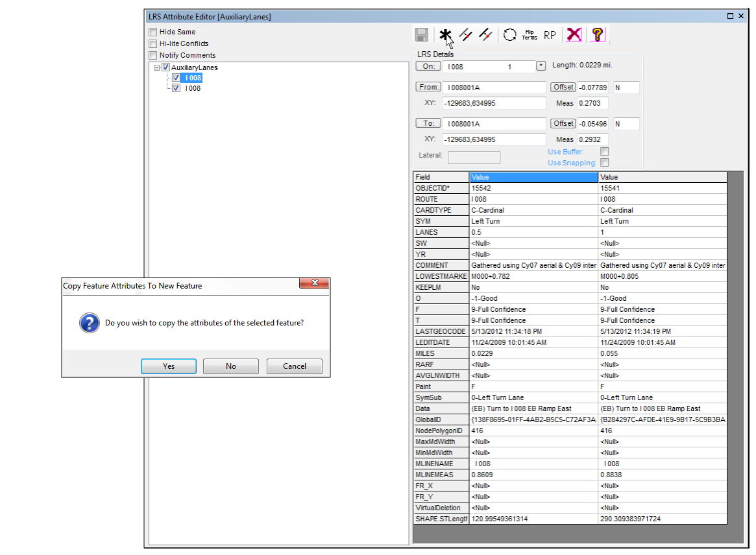Click the RP toolbar icon
The width and height of the screenshot is (756, 555).
pos(550,34)
